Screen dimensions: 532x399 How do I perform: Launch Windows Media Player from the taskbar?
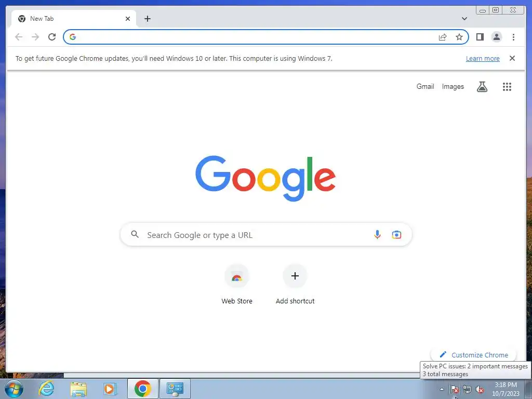pyautogui.click(x=110, y=389)
